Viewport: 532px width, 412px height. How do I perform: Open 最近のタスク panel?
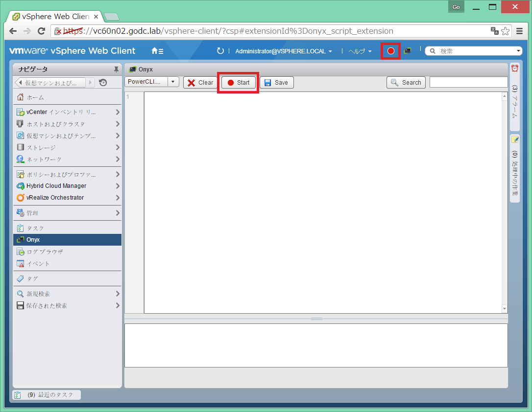pyautogui.click(x=47, y=395)
